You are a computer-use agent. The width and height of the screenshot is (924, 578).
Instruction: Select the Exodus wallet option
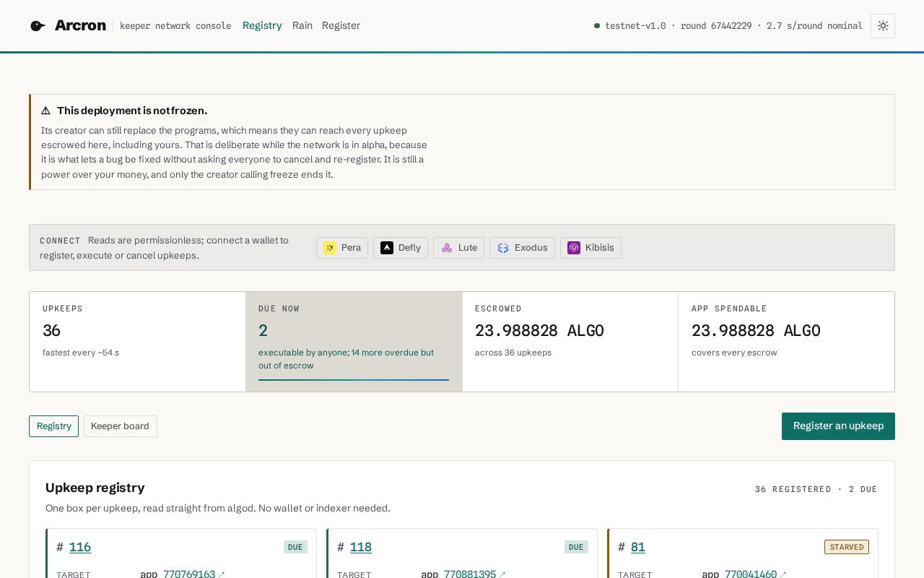pyautogui.click(x=522, y=248)
